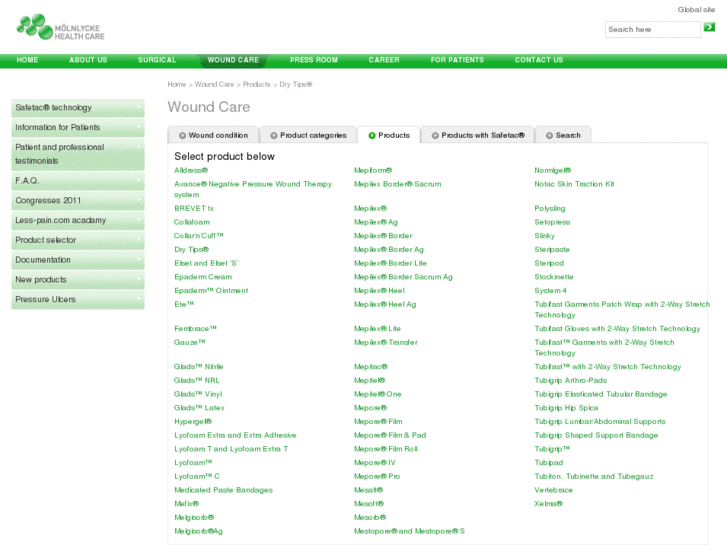Select the WOUND CARE menu item
This screenshot has width=727, height=545.
click(233, 60)
